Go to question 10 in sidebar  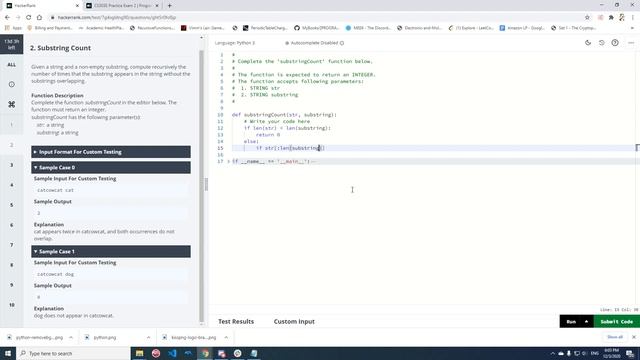[11, 305]
